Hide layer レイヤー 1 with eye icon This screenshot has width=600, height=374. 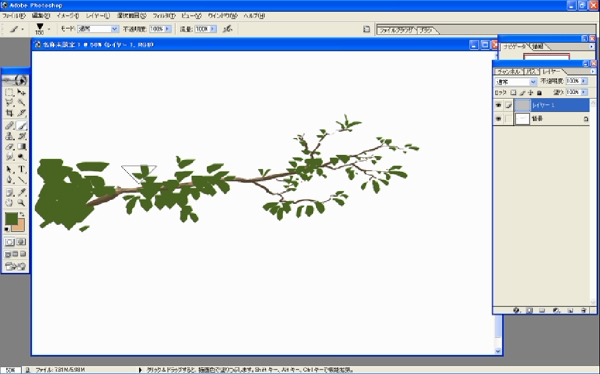pos(498,105)
